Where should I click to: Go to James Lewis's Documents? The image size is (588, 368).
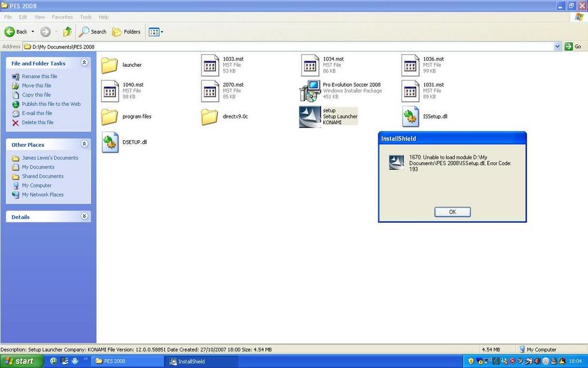pos(50,158)
